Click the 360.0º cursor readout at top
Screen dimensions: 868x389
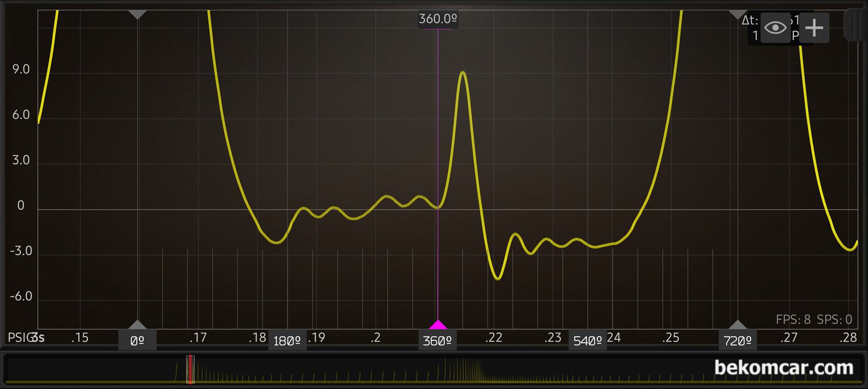click(438, 19)
